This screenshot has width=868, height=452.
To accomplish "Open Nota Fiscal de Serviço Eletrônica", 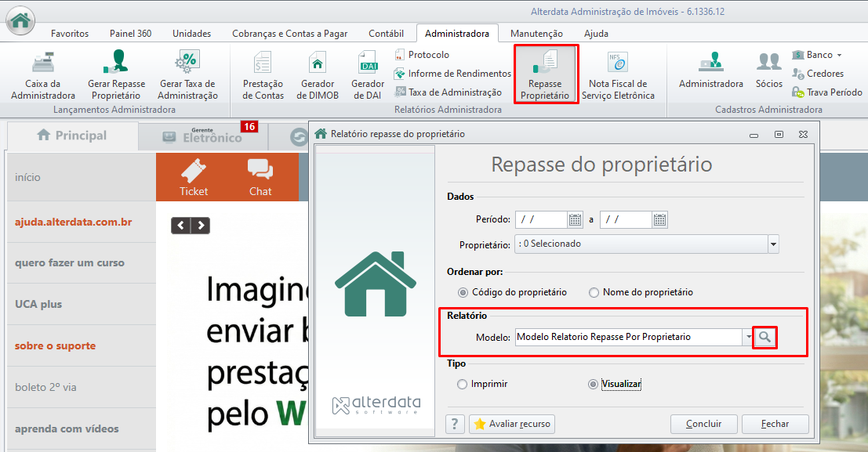I will coord(618,75).
